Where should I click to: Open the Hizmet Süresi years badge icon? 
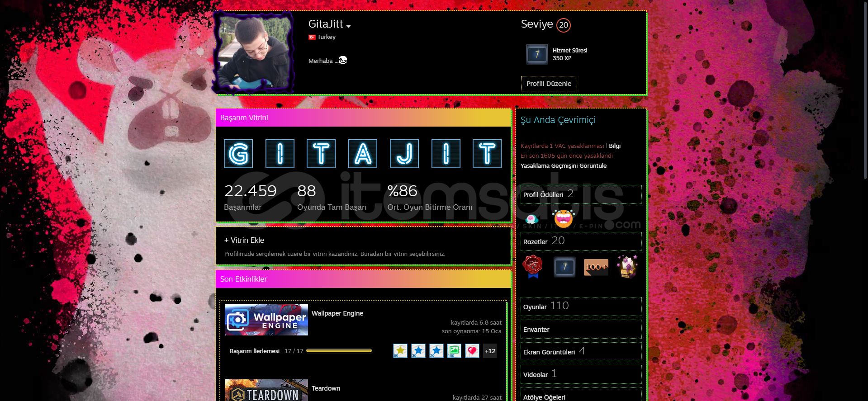point(537,54)
